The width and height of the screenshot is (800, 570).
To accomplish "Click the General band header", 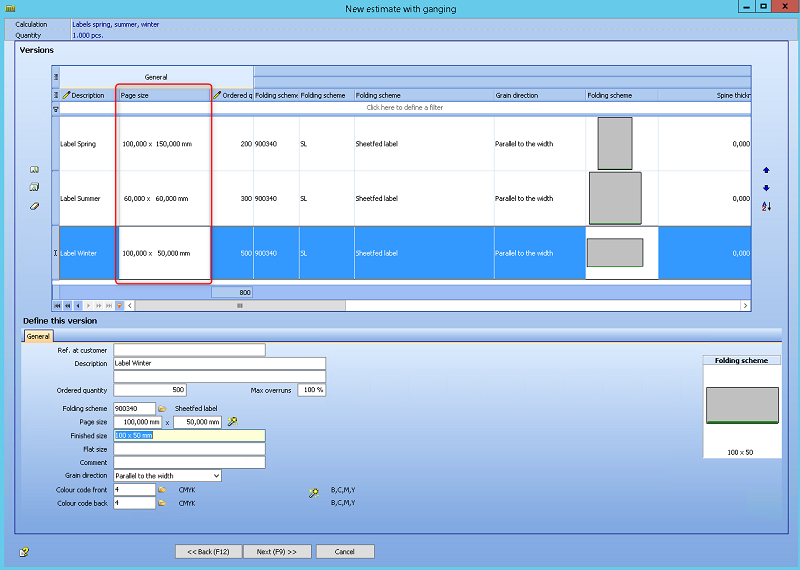I will point(156,77).
